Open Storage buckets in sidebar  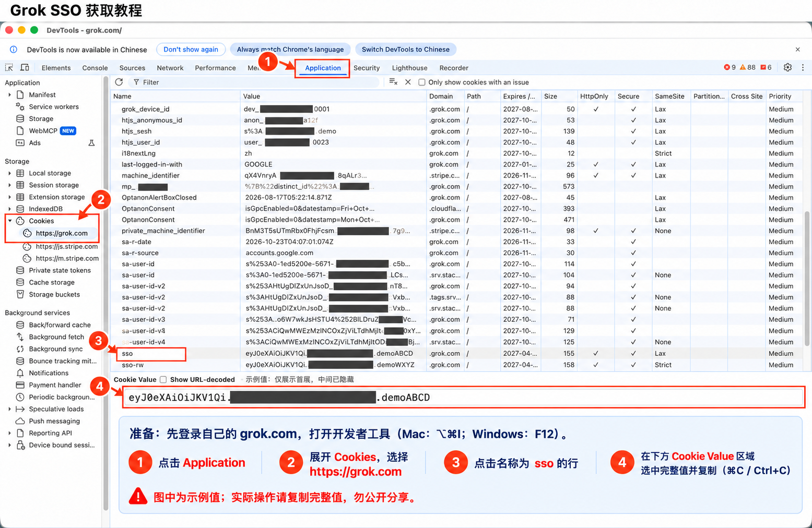[54, 294]
